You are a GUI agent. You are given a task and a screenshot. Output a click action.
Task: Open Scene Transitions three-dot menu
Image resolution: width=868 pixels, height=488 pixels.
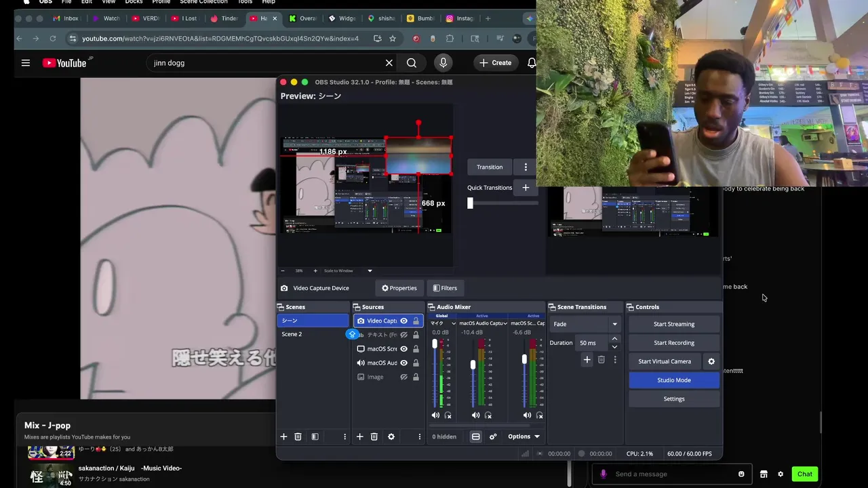[x=615, y=360]
